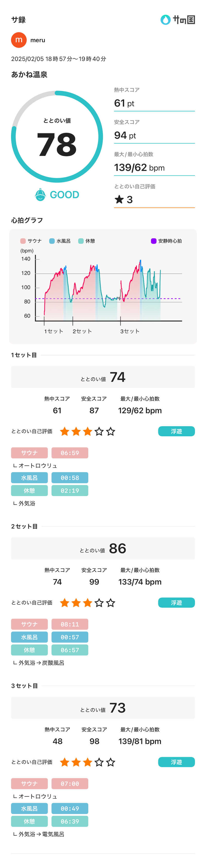206x868 pixels.
Task: Select the third orange star in set 3
Action: [x=88, y=762]
